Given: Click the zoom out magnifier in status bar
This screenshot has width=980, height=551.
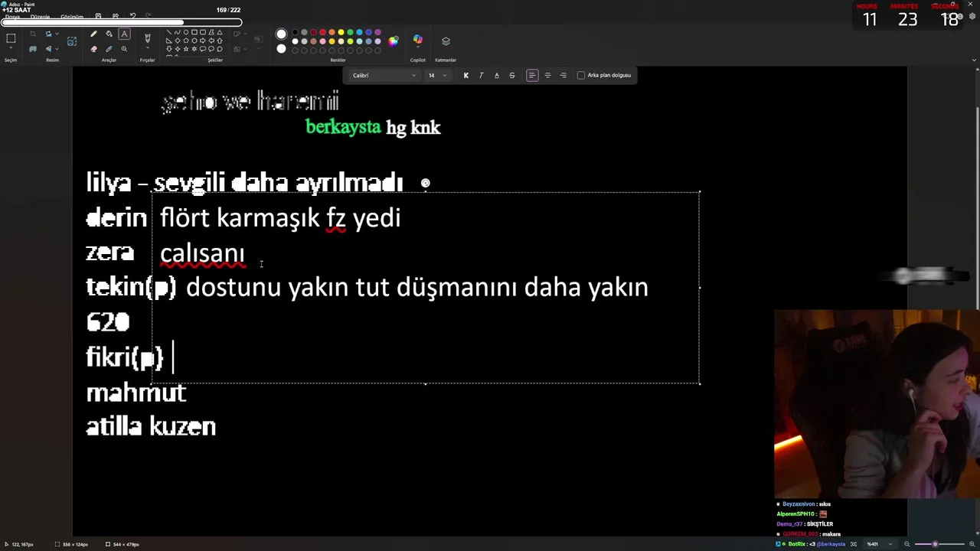Looking at the screenshot, I should coord(907,544).
